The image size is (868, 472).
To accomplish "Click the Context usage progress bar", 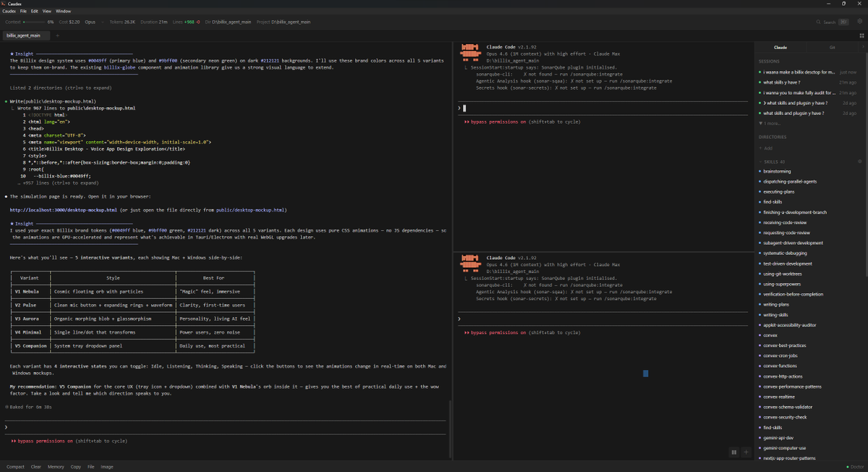I will pos(35,22).
